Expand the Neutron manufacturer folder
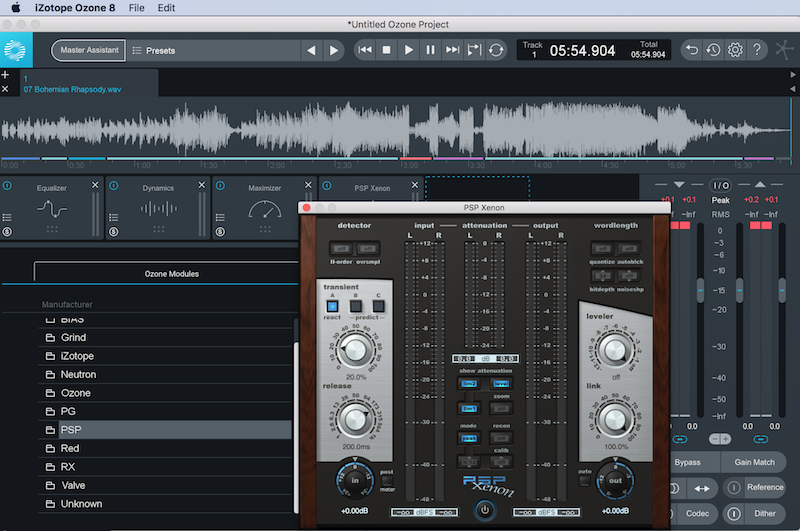The image size is (800, 531). (164, 374)
